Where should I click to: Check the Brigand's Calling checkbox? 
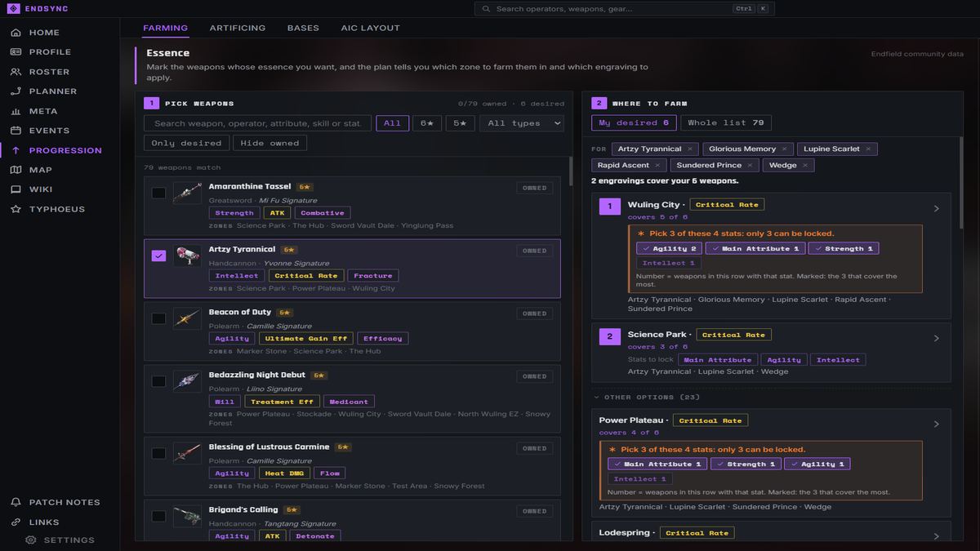click(x=158, y=517)
